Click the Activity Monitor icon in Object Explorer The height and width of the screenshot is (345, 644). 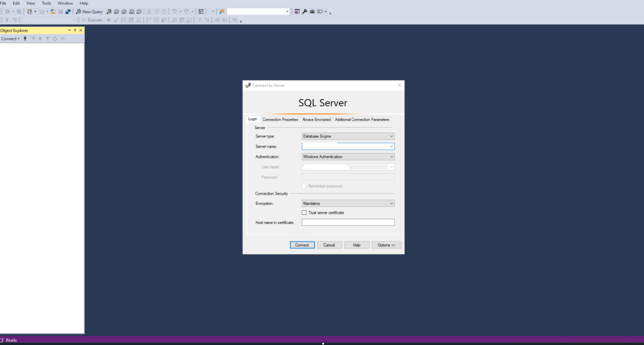(63, 39)
